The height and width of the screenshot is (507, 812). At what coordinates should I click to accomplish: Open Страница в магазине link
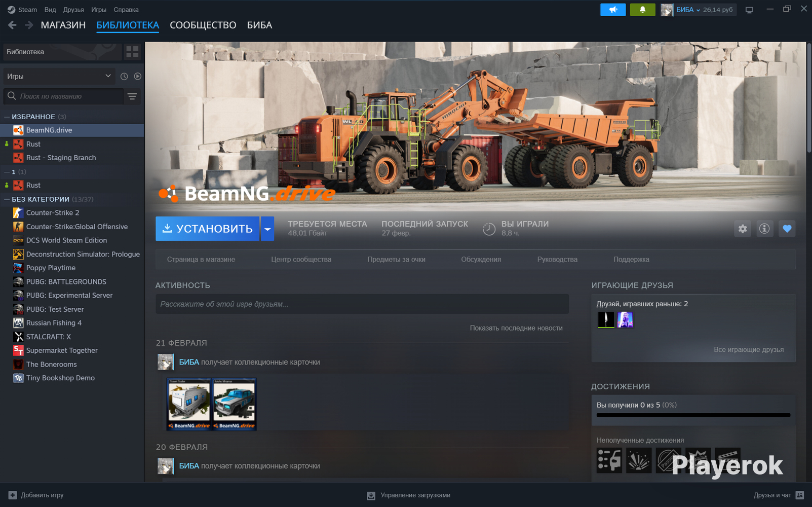click(201, 259)
